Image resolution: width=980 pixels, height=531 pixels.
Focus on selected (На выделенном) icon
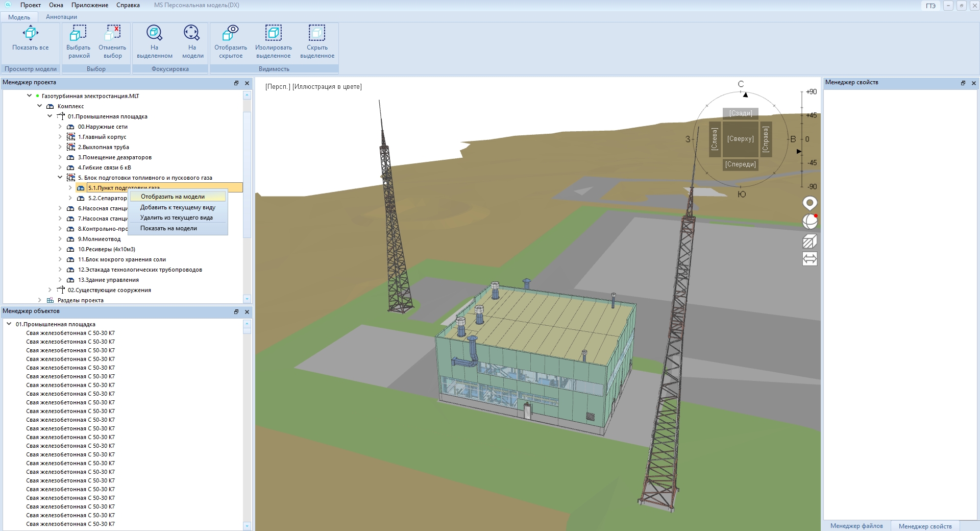154,34
